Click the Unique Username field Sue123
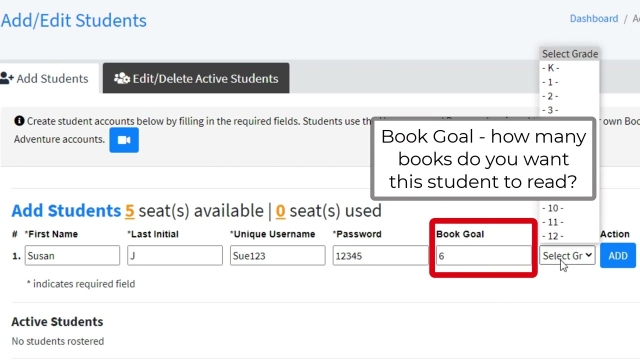 tap(278, 256)
